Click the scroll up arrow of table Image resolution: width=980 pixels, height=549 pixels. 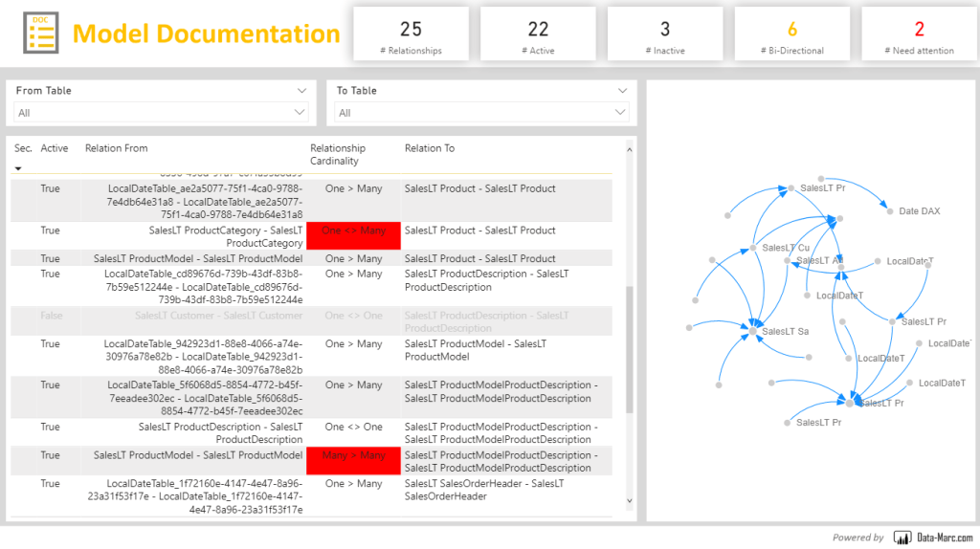(629, 149)
